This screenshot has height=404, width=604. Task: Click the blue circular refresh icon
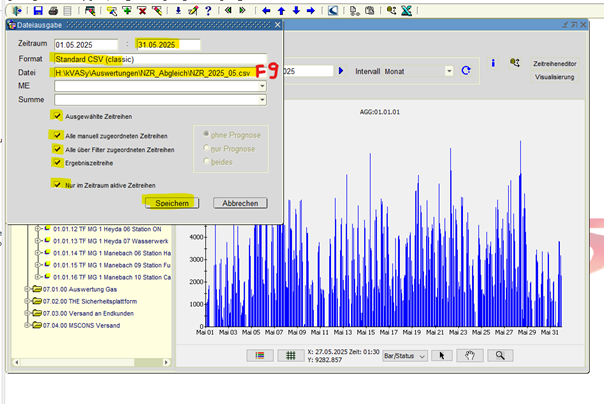(x=466, y=70)
